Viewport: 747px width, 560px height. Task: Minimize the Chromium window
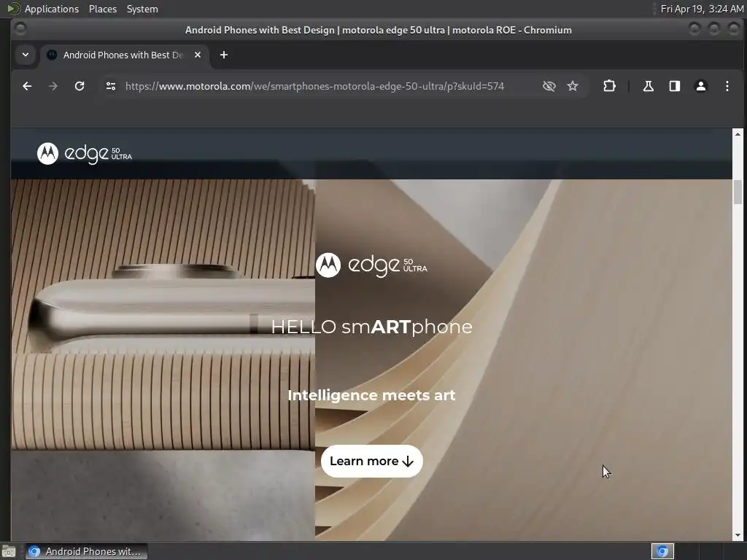694,29
